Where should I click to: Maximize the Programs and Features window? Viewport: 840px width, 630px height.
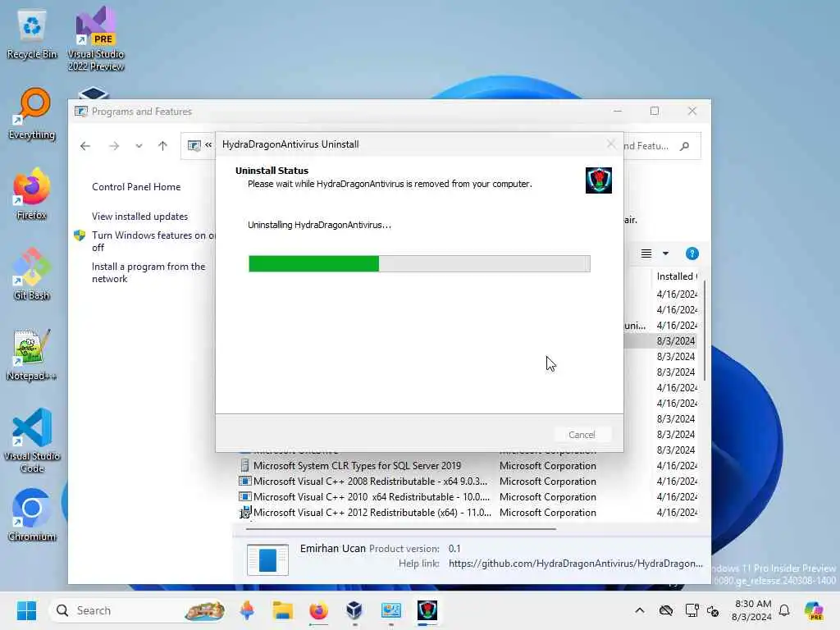coord(655,111)
